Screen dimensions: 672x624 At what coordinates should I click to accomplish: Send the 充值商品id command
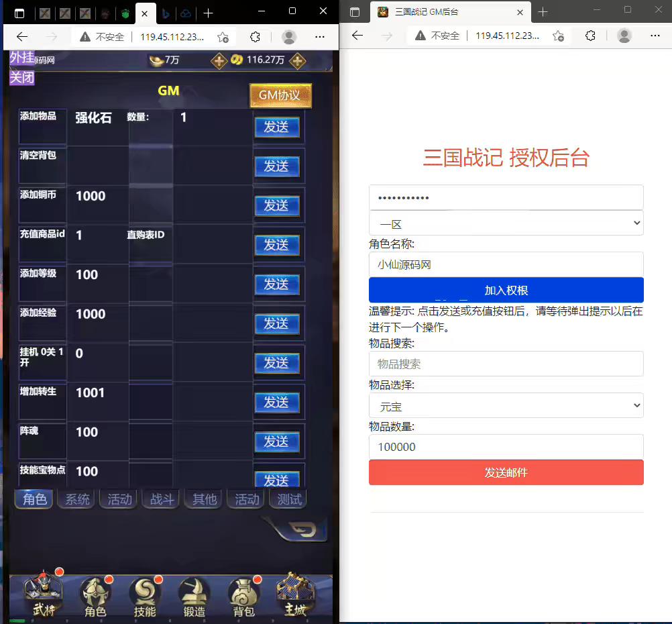277,246
